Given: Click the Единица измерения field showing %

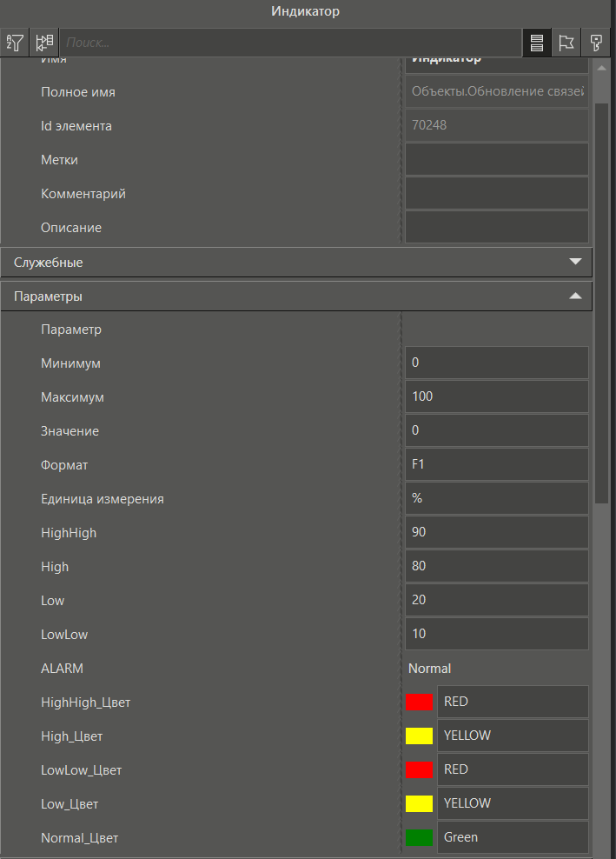Looking at the screenshot, I should tap(496, 497).
